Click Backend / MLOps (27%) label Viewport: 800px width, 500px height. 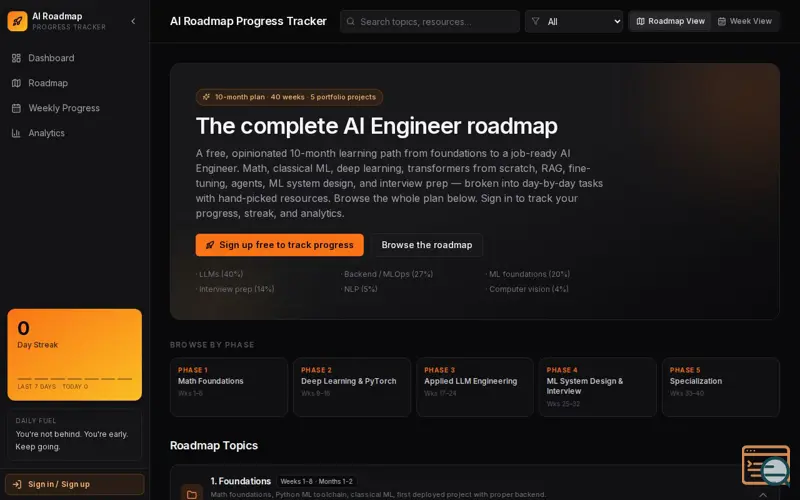pyautogui.click(x=388, y=274)
